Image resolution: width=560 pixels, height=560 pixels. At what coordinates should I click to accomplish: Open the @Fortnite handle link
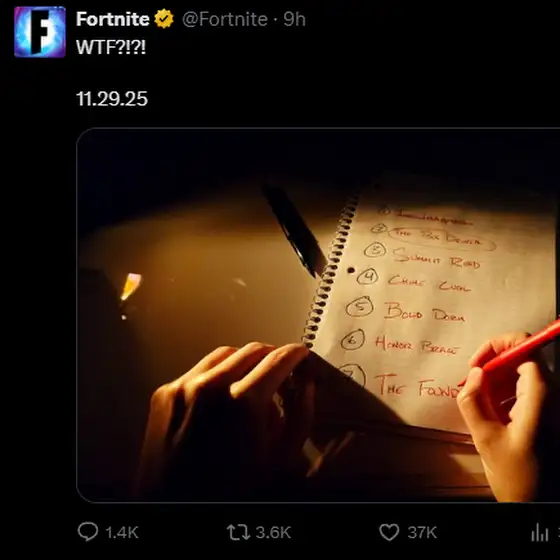[225, 19]
